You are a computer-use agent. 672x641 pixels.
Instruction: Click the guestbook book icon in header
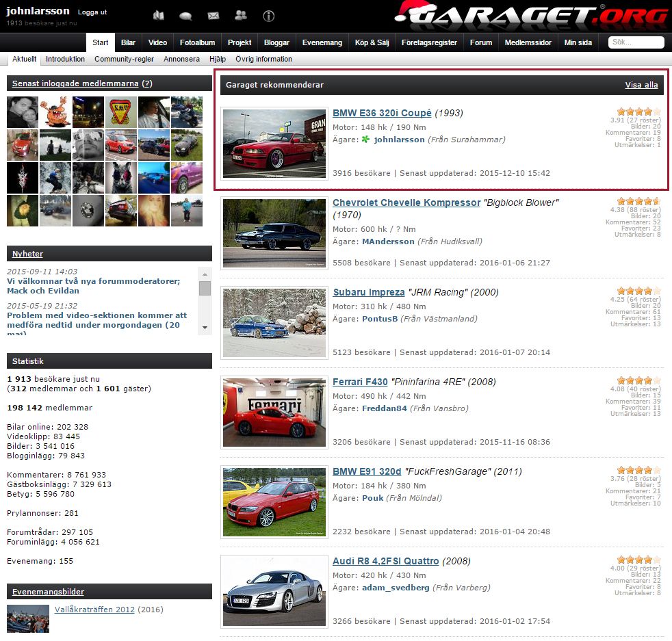click(x=159, y=15)
